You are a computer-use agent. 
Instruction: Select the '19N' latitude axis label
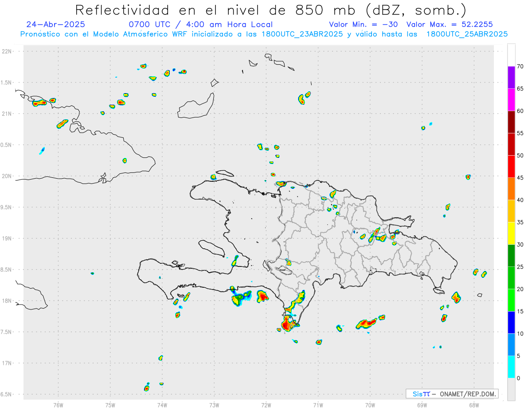click(x=7, y=239)
